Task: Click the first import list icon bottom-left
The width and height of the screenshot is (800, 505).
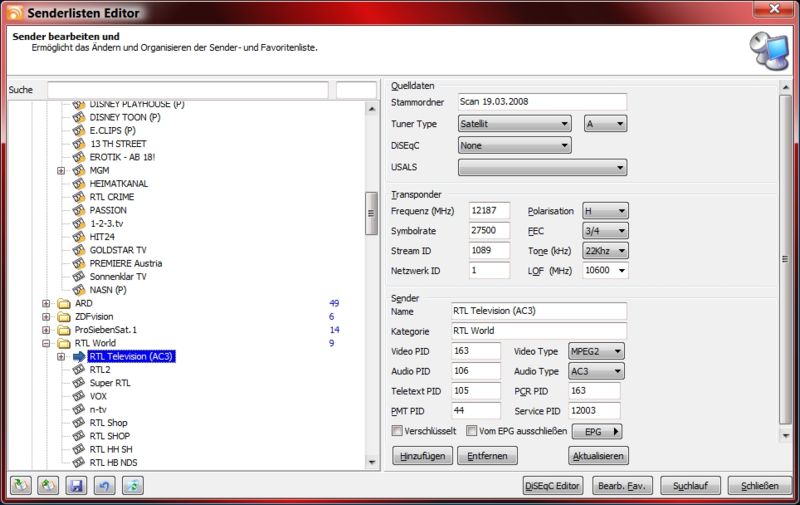Action: point(20,486)
